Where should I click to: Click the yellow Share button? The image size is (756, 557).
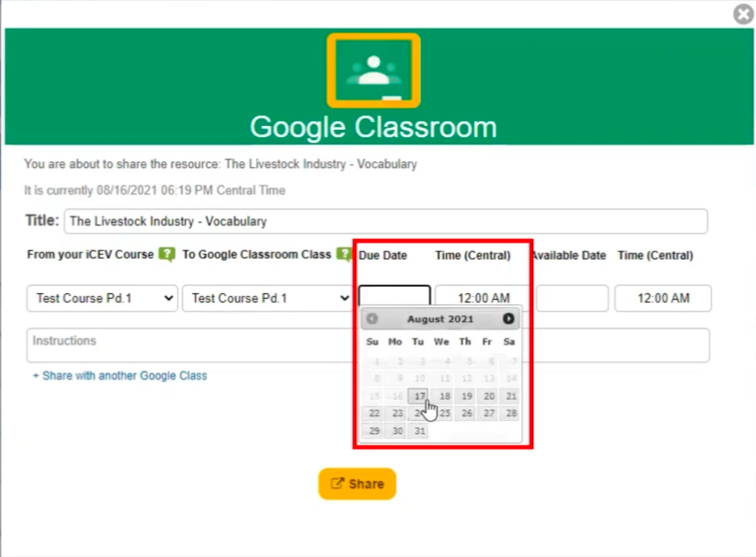coord(357,484)
